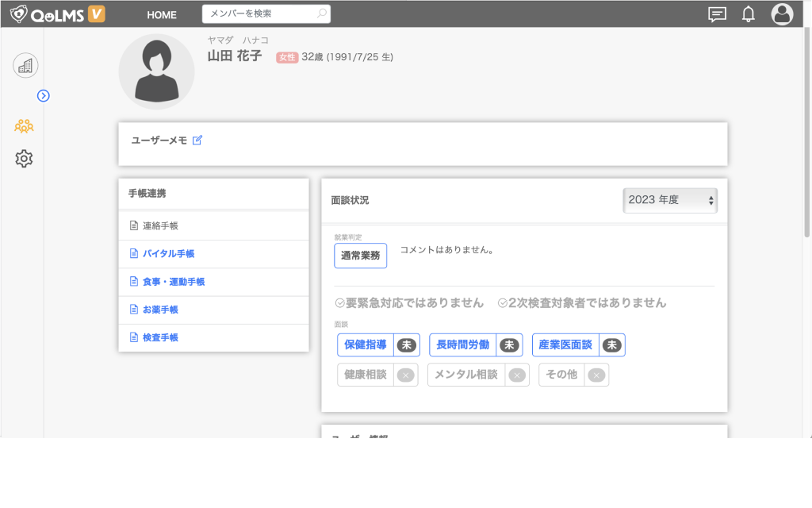Select the members group sidebar icon
The height and width of the screenshot is (508, 812).
[24, 125]
